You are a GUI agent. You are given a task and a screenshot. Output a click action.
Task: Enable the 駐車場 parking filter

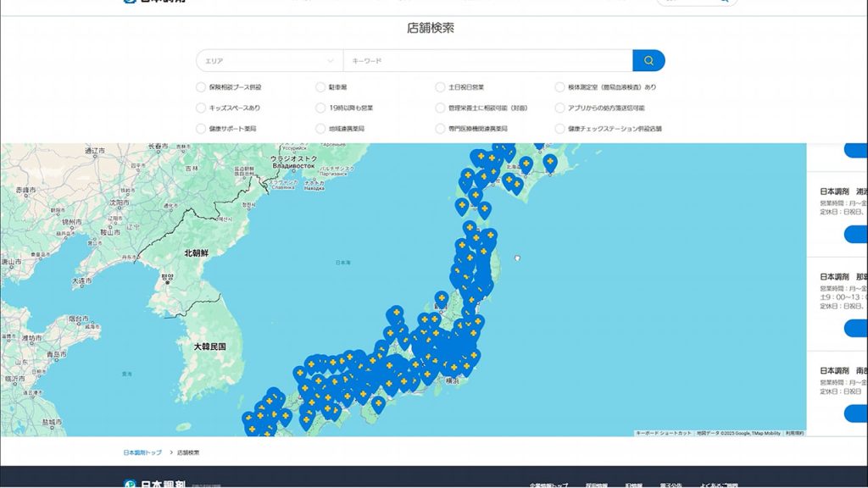tap(320, 86)
